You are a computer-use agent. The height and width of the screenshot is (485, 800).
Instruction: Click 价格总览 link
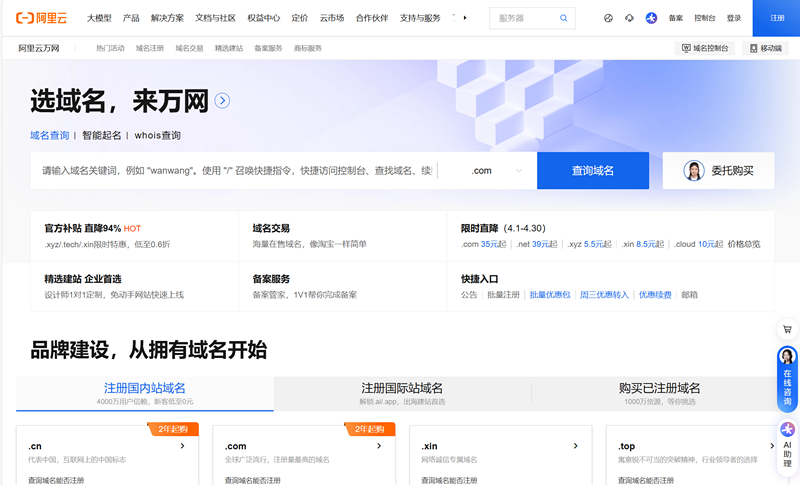(744, 244)
